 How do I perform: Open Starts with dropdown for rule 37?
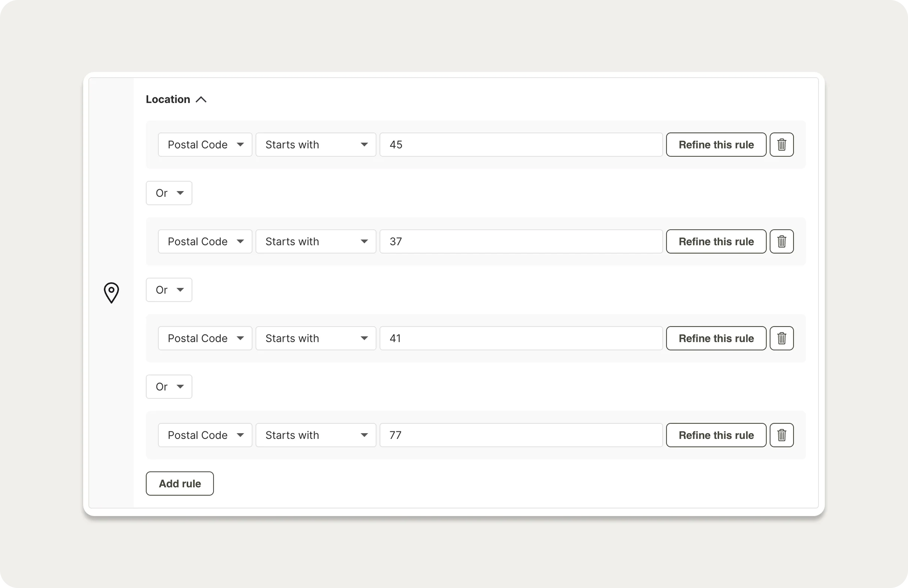click(x=315, y=242)
